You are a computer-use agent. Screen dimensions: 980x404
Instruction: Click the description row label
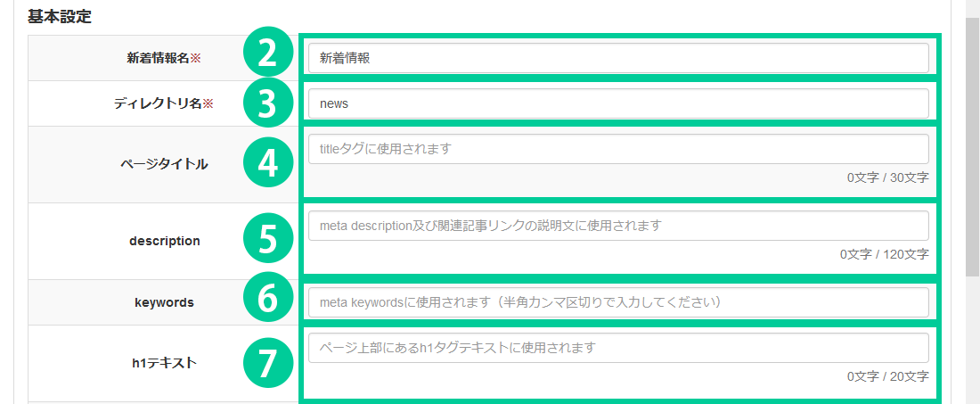click(164, 241)
